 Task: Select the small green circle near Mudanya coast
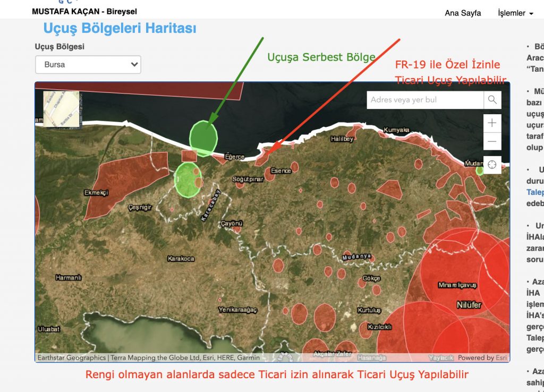coord(480,171)
